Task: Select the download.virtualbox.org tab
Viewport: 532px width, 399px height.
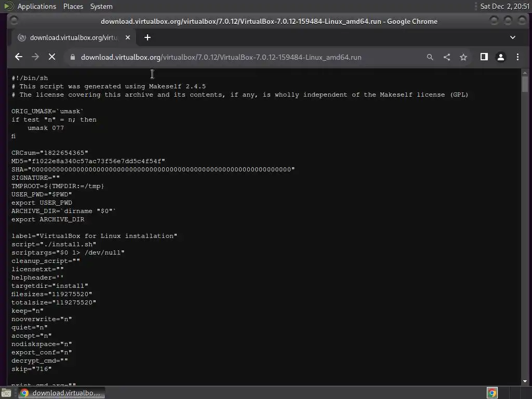Action: pos(74,37)
